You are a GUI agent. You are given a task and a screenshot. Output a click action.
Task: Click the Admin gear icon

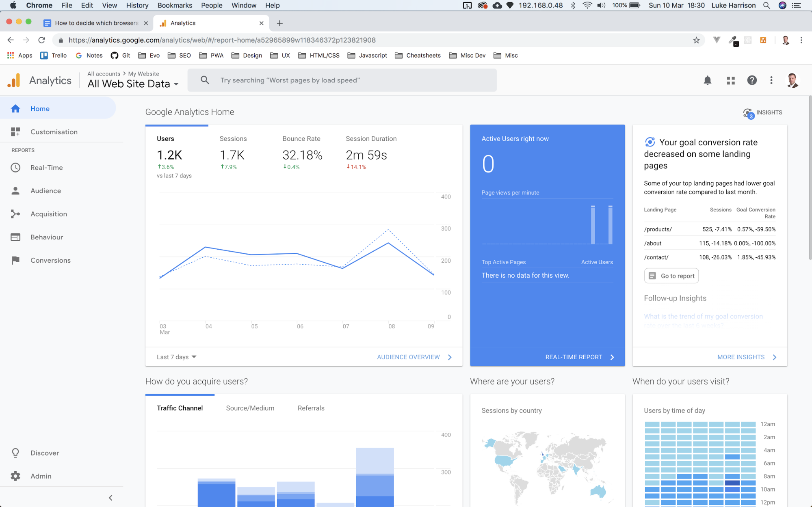(15, 476)
